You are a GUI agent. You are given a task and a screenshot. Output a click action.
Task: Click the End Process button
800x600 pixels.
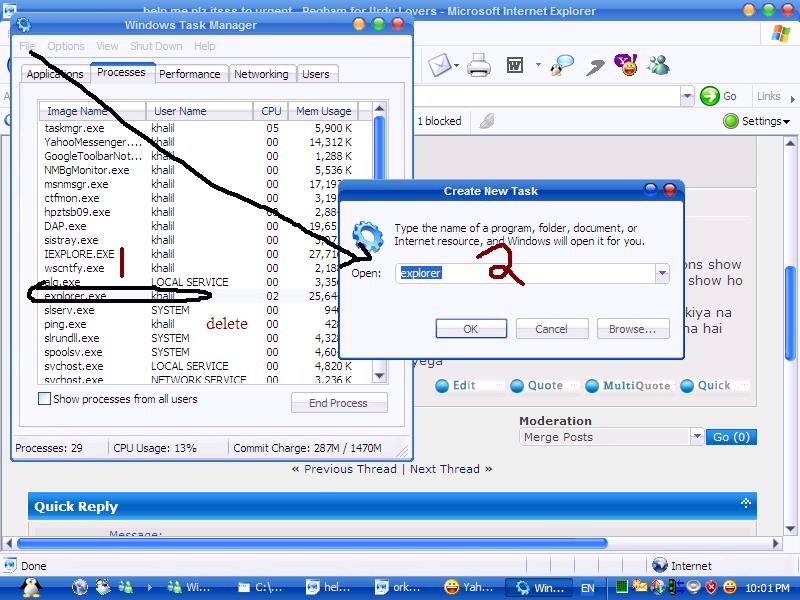339,403
